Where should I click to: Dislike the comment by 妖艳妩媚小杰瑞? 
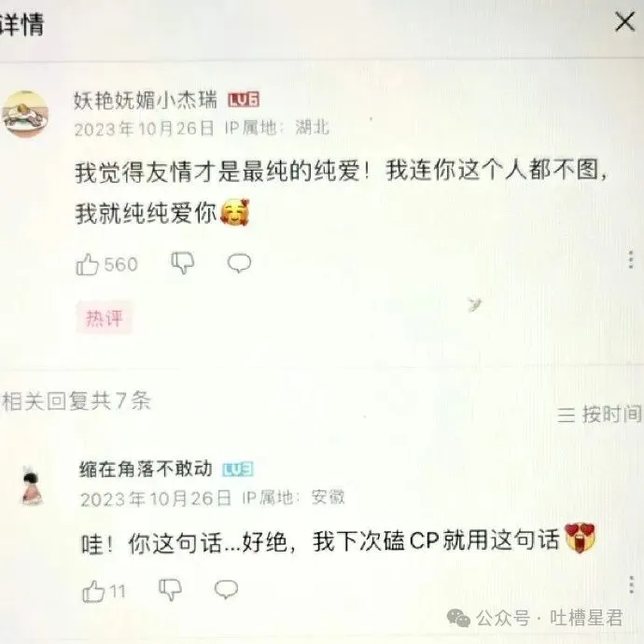[183, 263]
